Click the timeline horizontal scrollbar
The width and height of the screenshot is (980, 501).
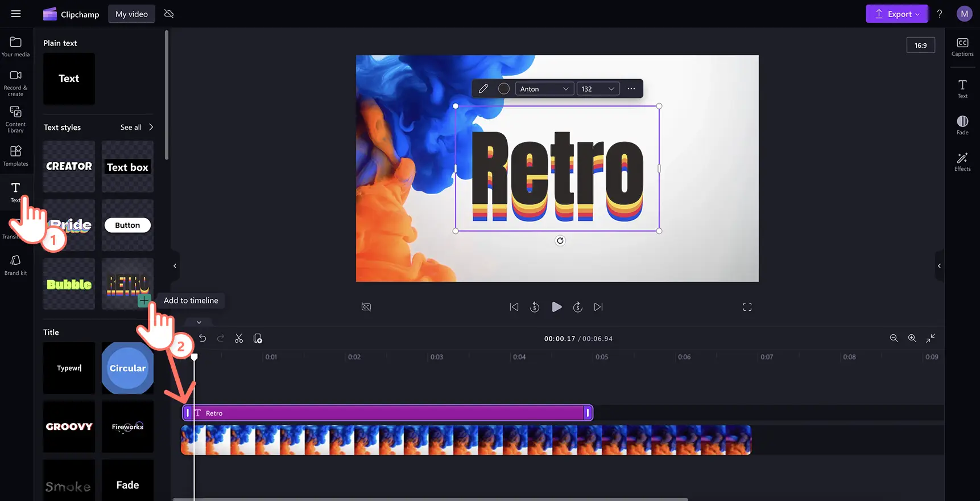[431, 499]
